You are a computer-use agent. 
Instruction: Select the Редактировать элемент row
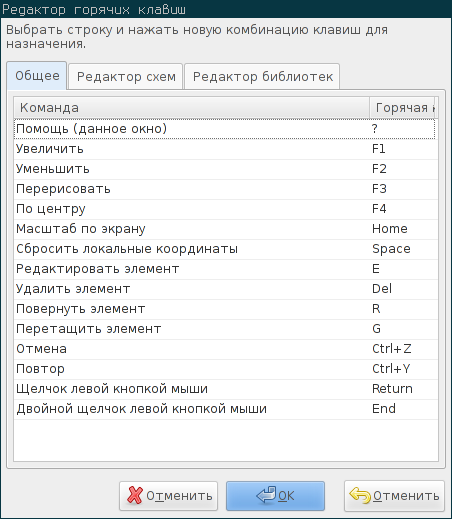(226, 269)
